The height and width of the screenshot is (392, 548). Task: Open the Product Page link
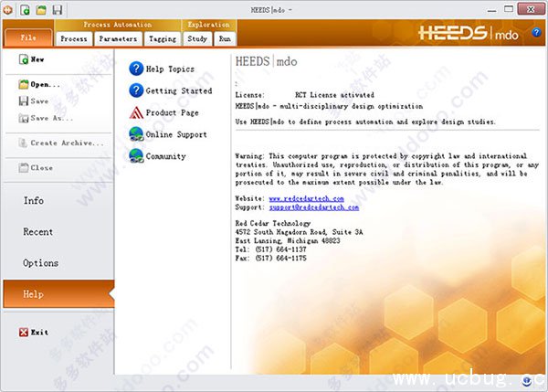(x=173, y=112)
